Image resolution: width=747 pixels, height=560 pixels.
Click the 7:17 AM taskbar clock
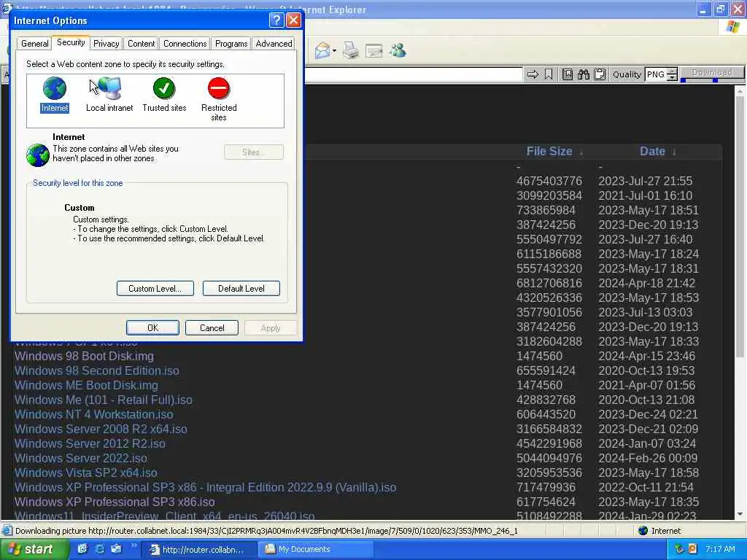coord(720,549)
